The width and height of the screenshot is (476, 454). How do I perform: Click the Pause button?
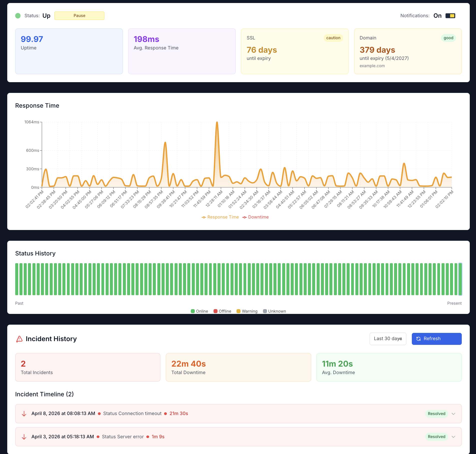[x=79, y=15]
